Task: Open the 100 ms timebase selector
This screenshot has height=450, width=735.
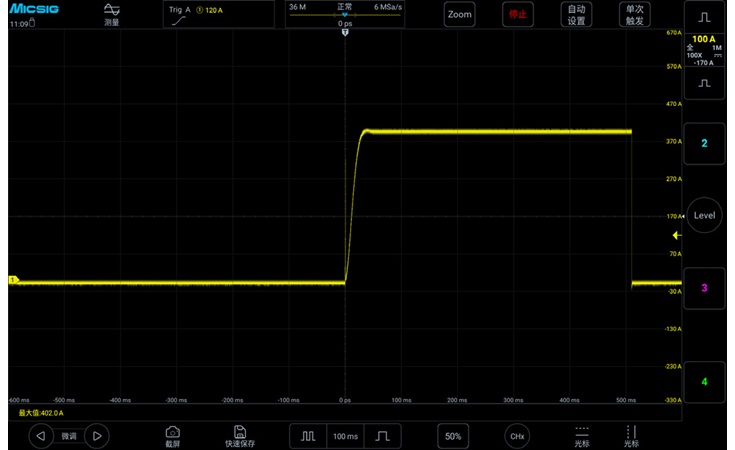Action: [346, 437]
